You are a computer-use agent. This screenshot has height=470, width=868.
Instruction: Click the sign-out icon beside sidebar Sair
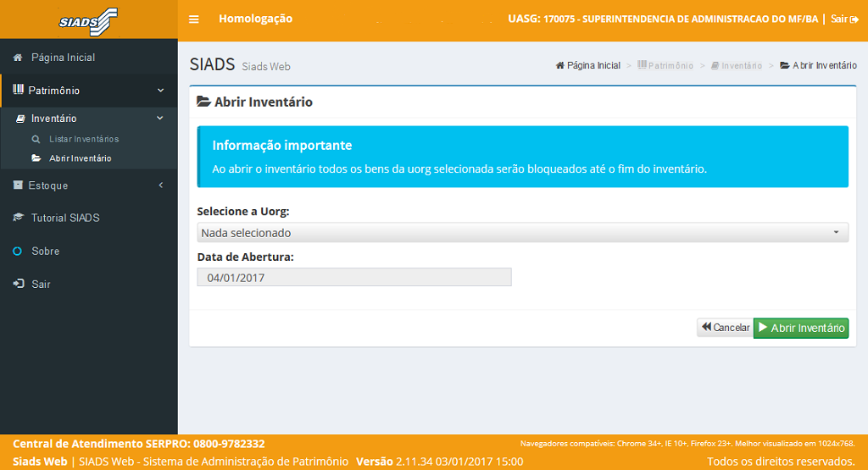pyautogui.click(x=19, y=284)
